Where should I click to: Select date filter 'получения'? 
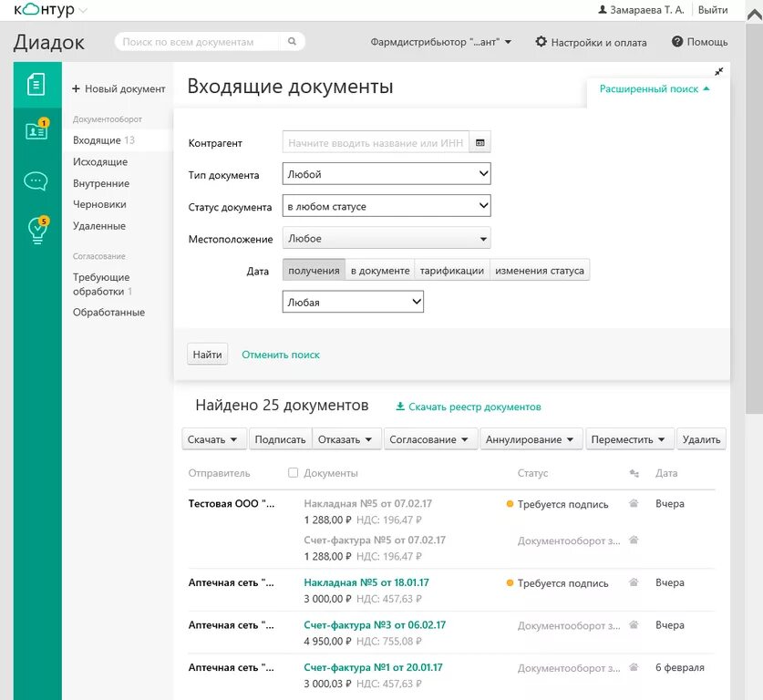point(314,270)
